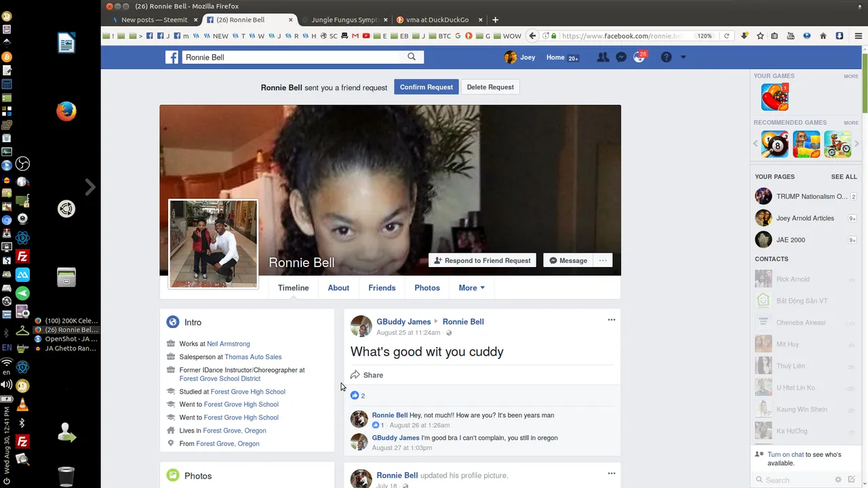Viewport: 868px width, 488px height.
Task: Open Firefox desktop launcher icon
Action: click(66, 110)
